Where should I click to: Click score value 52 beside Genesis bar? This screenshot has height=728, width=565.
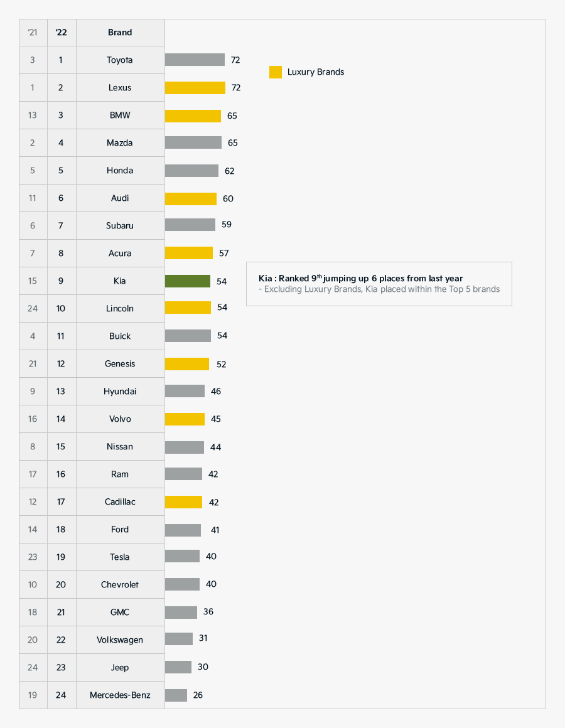pos(222,365)
